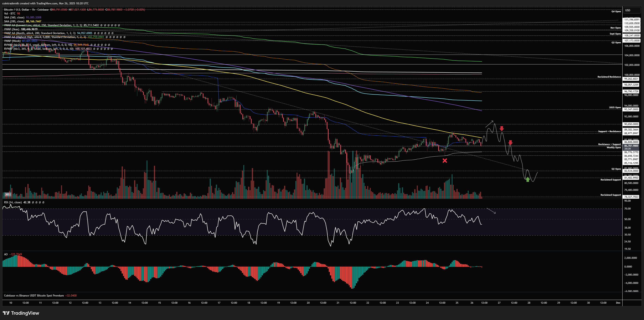644x320 pixels.
Task: Click the Coinbase vs Binance Spot Premium label
Action: click(x=34, y=296)
